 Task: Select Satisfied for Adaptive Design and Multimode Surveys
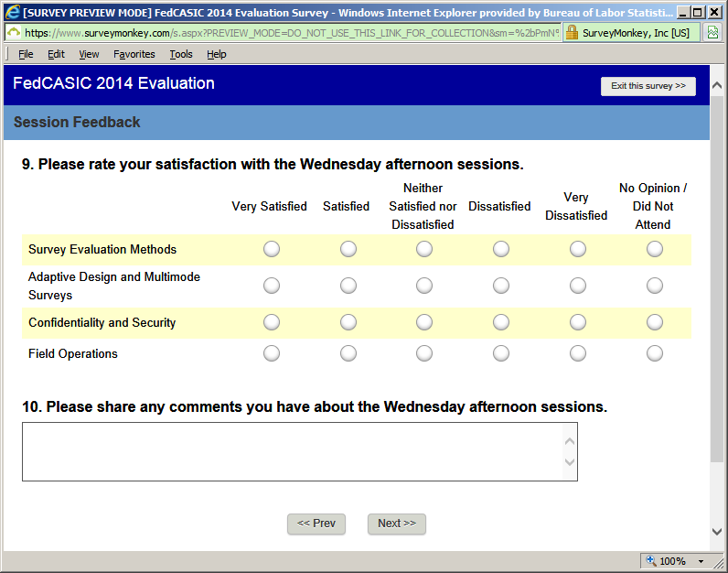click(x=348, y=286)
